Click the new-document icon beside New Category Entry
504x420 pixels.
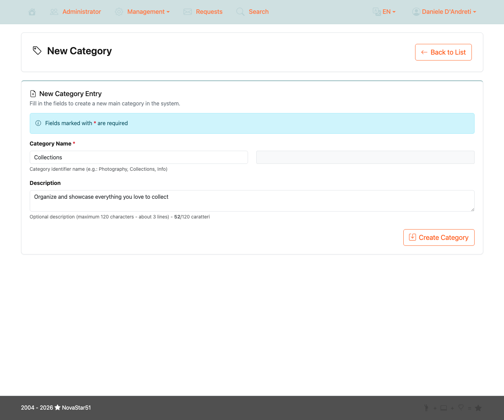click(33, 93)
